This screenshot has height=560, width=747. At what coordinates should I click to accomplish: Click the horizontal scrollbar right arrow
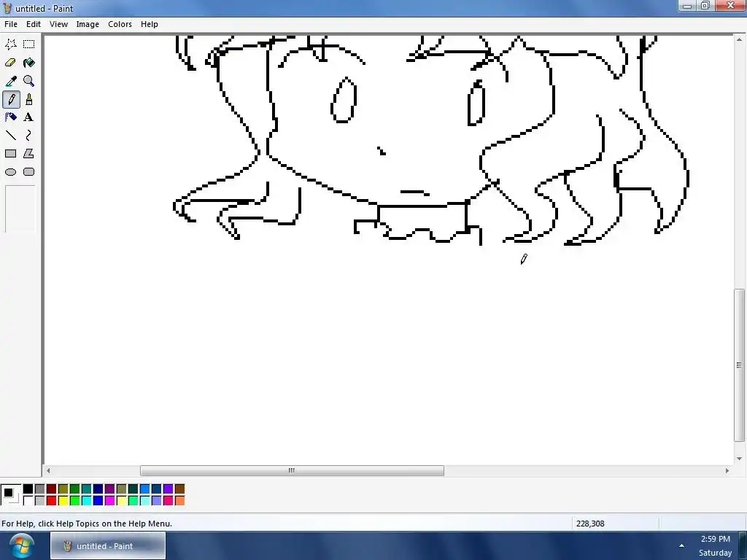(727, 470)
